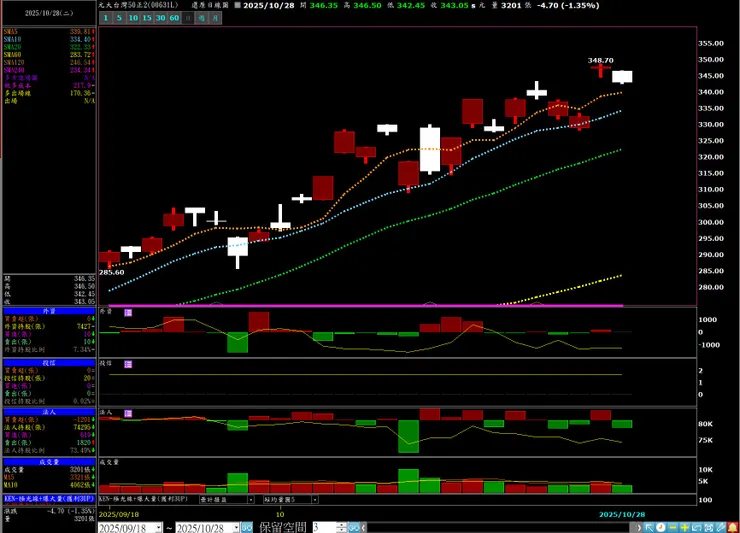The width and height of the screenshot is (740, 533).
Task: Click the orange alert bell icon
Action: coord(732,527)
